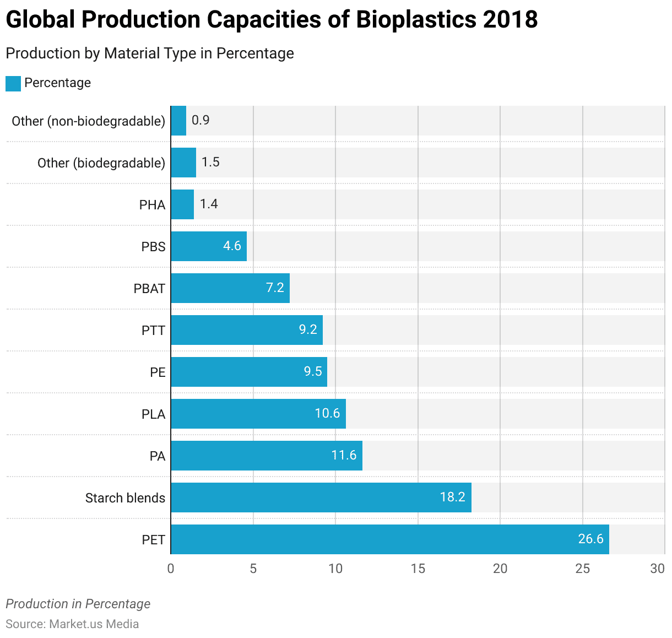Select the Starch blends bar

pyautogui.click(x=321, y=498)
